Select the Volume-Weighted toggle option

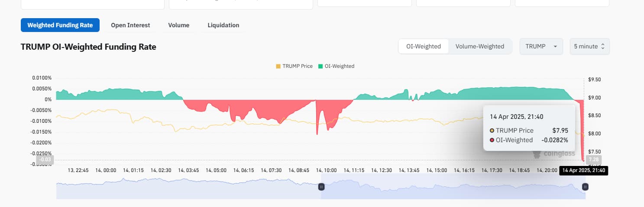480,46
